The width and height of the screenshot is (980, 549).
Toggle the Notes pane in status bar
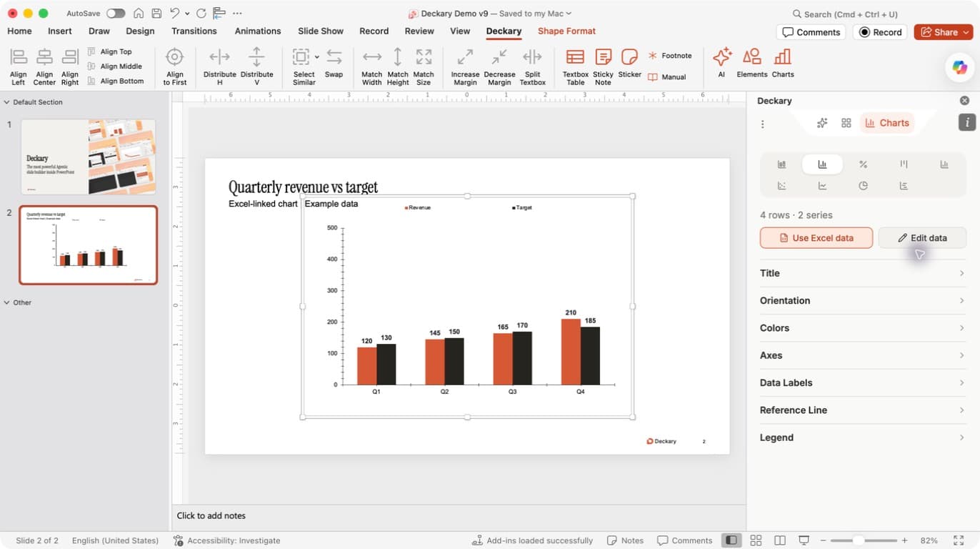click(x=625, y=540)
